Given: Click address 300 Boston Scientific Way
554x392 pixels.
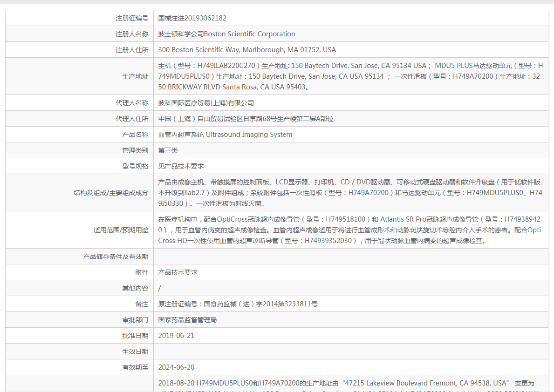Looking at the screenshot, I should click(x=247, y=50).
